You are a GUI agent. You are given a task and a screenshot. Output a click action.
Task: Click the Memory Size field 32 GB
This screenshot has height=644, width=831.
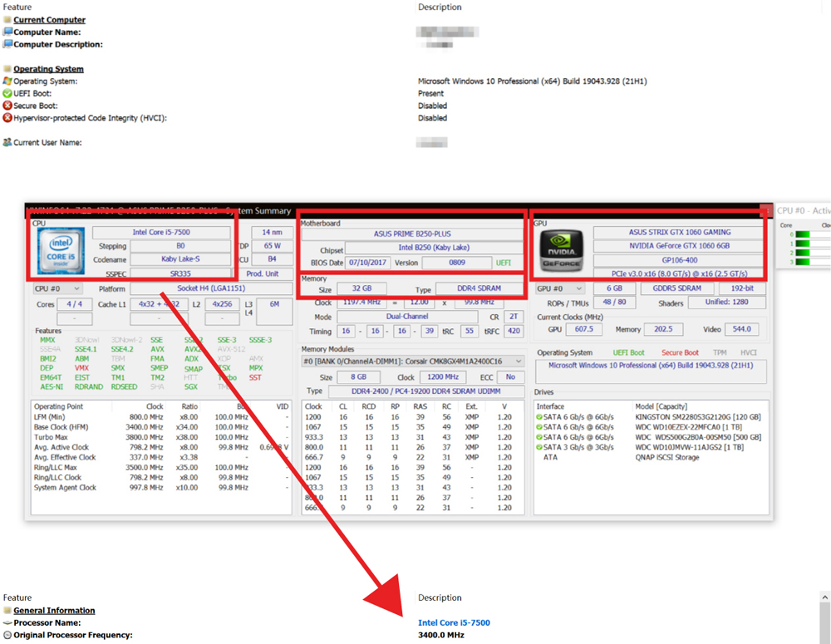(x=361, y=288)
